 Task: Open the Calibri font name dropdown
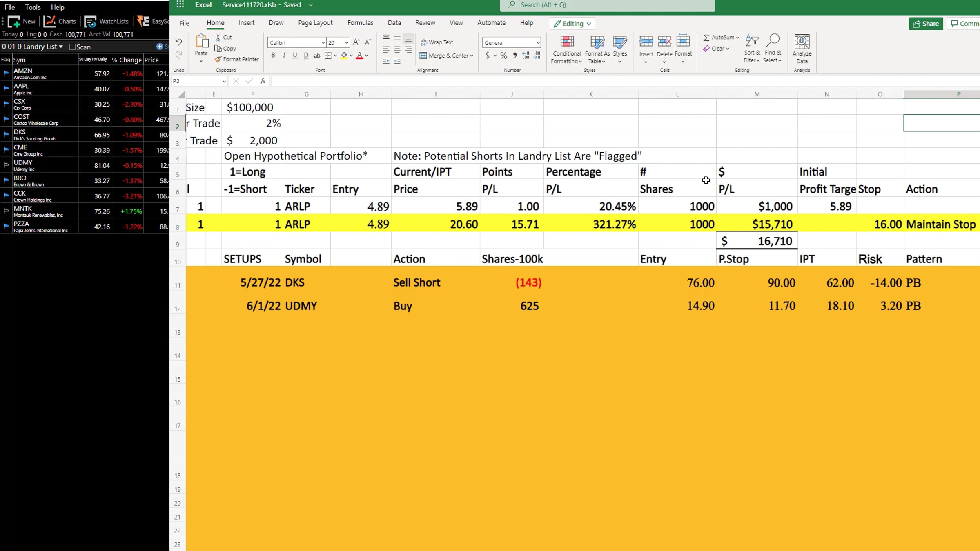tap(323, 42)
